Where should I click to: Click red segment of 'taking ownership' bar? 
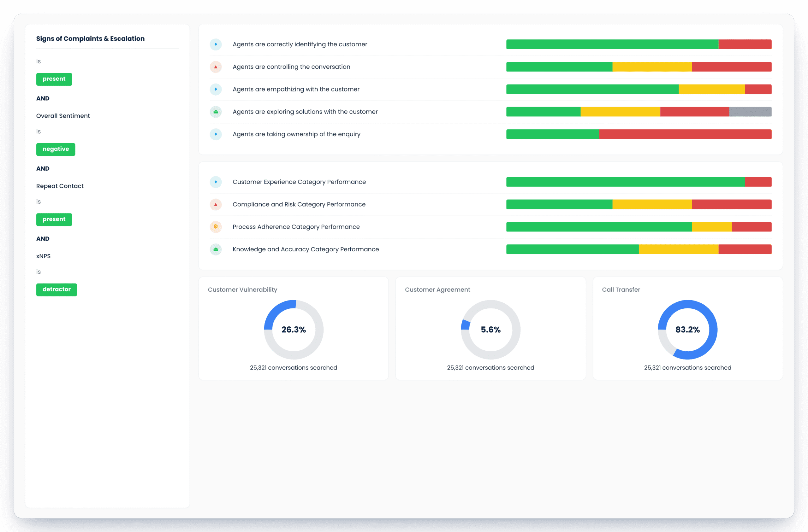click(686, 134)
